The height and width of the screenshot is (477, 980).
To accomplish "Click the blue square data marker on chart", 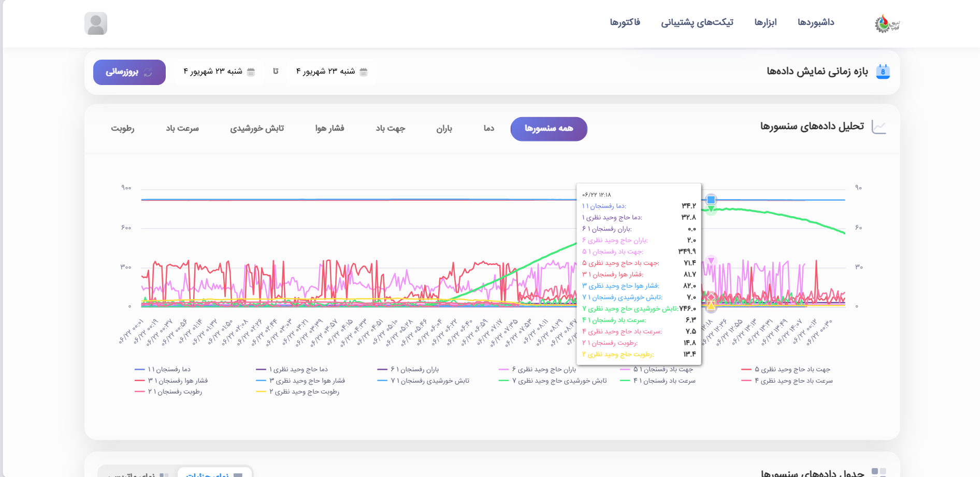I will [711, 200].
